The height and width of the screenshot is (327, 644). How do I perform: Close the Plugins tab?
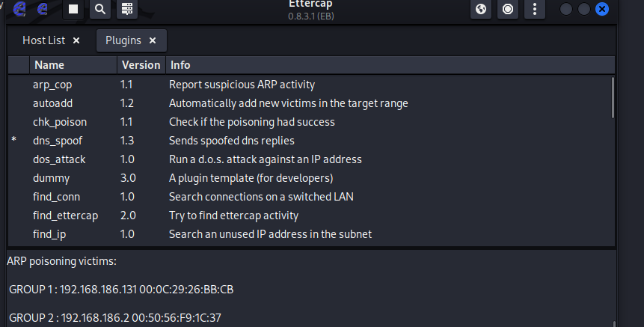(x=153, y=40)
